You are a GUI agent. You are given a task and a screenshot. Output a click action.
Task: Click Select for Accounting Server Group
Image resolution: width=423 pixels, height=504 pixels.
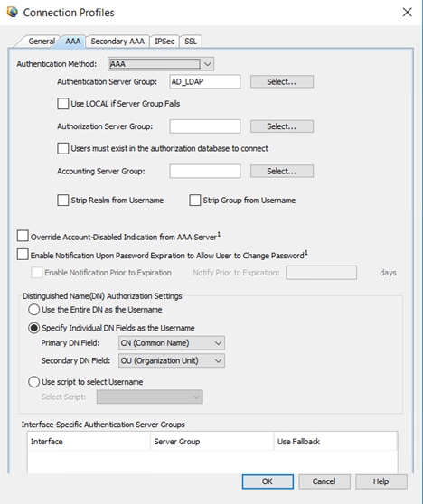(282, 171)
